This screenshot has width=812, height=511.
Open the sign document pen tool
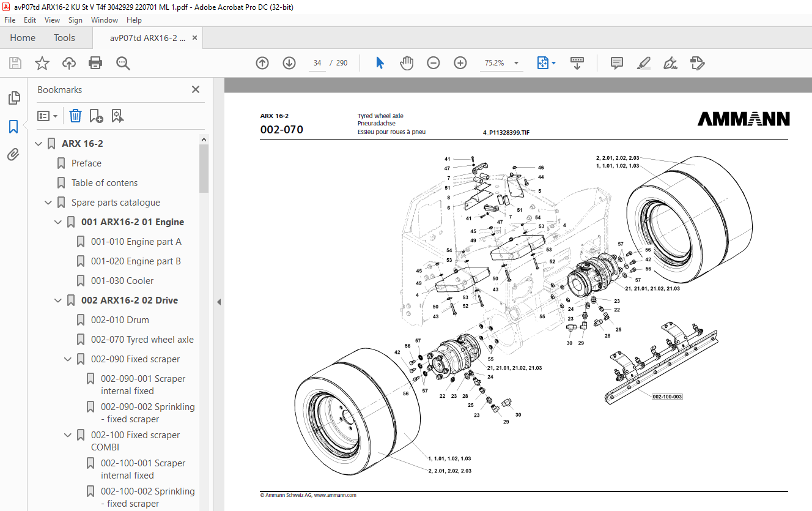[670, 63]
